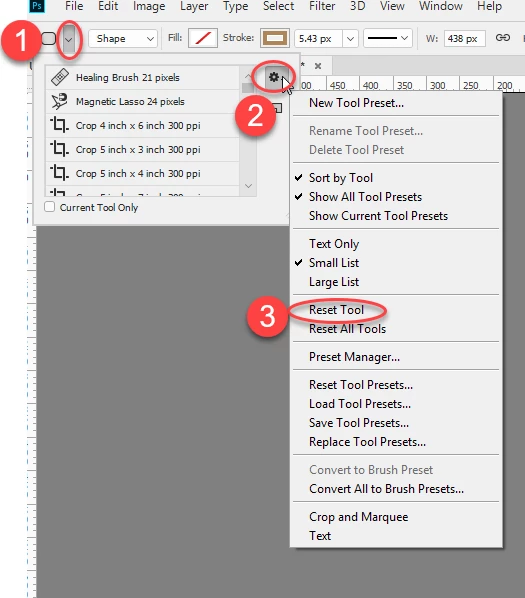Expand the stroke width dropdown arrow

[x=350, y=39]
